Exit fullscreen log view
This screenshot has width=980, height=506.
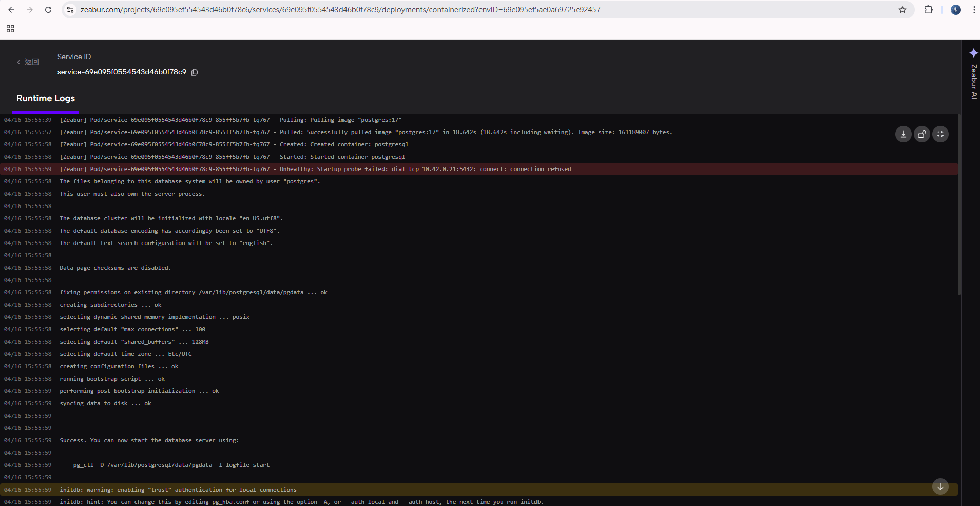pos(940,134)
